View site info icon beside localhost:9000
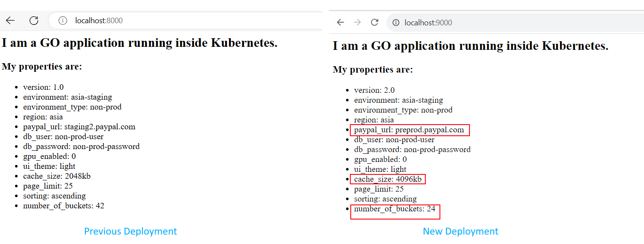 396,23
